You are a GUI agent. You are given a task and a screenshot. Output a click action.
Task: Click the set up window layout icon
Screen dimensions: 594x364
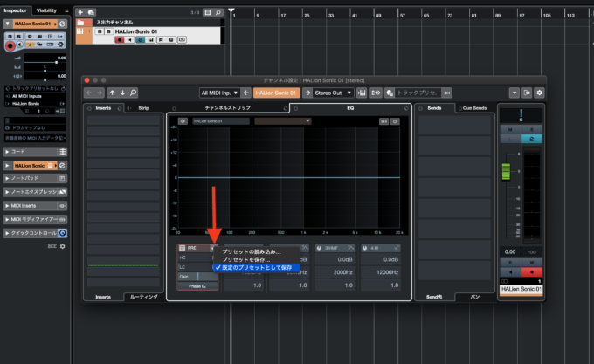click(527, 93)
